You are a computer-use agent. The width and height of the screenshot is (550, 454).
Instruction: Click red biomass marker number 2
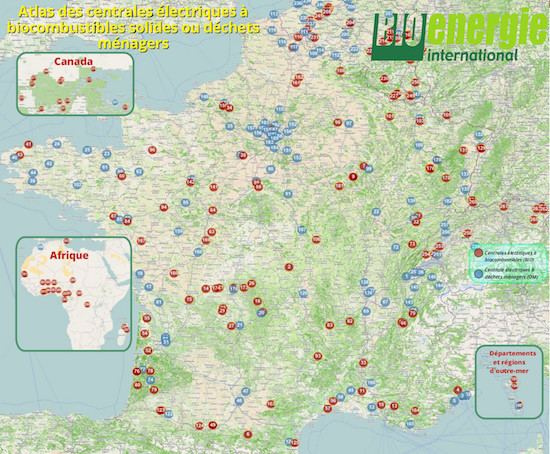289,267
